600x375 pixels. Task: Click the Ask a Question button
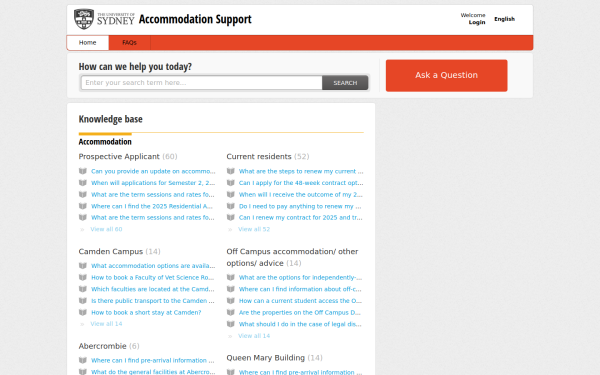click(x=447, y=75)
